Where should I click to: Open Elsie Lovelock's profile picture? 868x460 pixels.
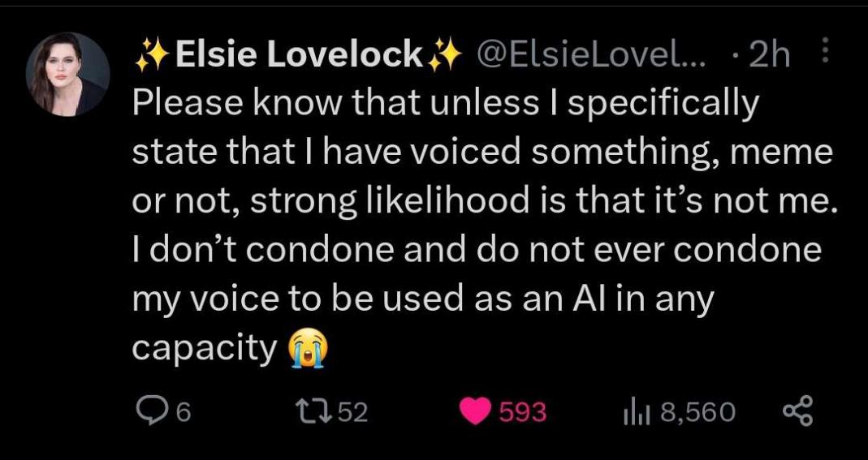tap(68, 75)
